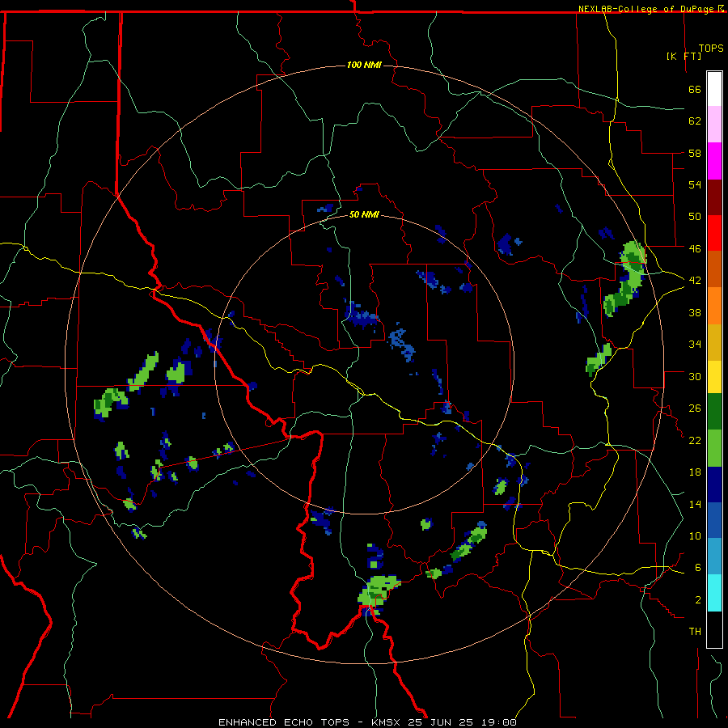
Task: Click the 6 value on the legend
Action: tap(698, 567)
